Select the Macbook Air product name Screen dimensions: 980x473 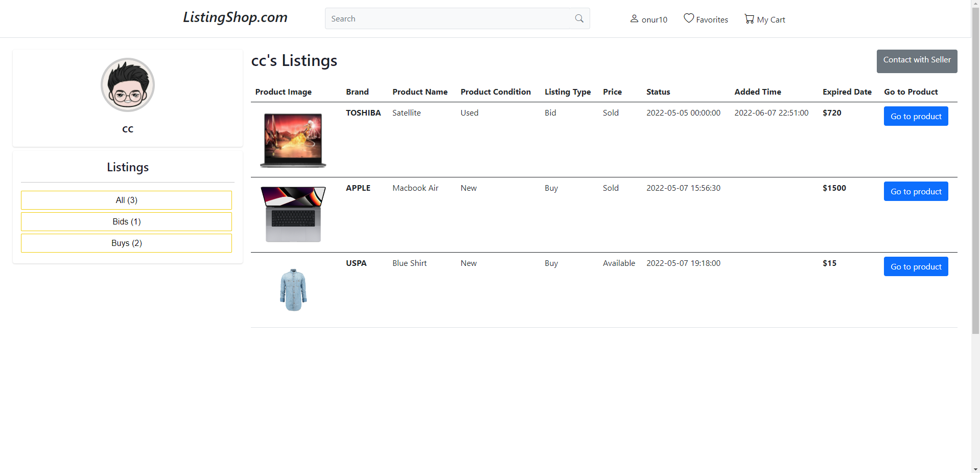pyautogui.click(x=415, y=188)
